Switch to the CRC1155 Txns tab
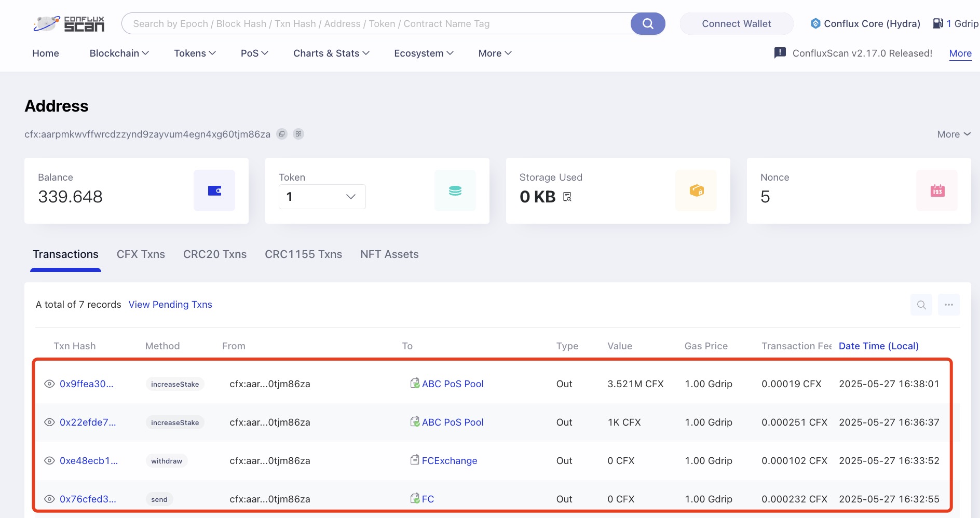The height and width of the screenshot is (518, 980). [x=304, y=254]
